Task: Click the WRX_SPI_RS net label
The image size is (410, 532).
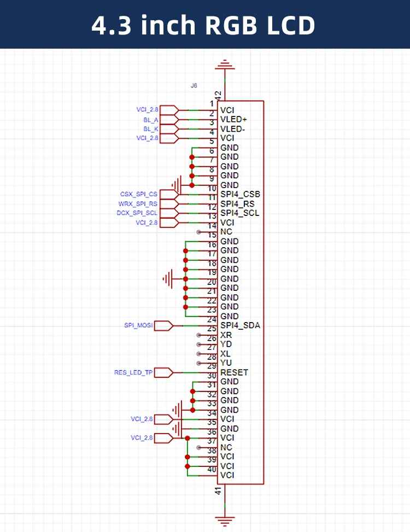Action: pos(138,203)
